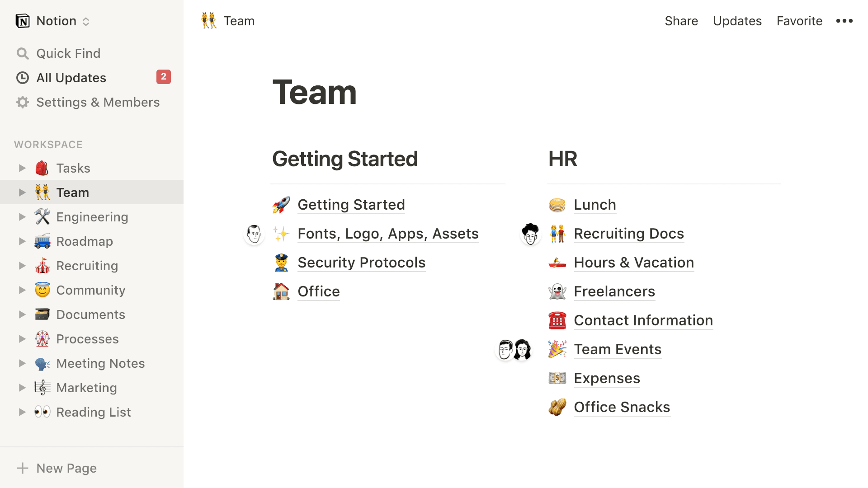Click the pancakes icon beside Lunch
Screen dimensions: 868x488
557,205
